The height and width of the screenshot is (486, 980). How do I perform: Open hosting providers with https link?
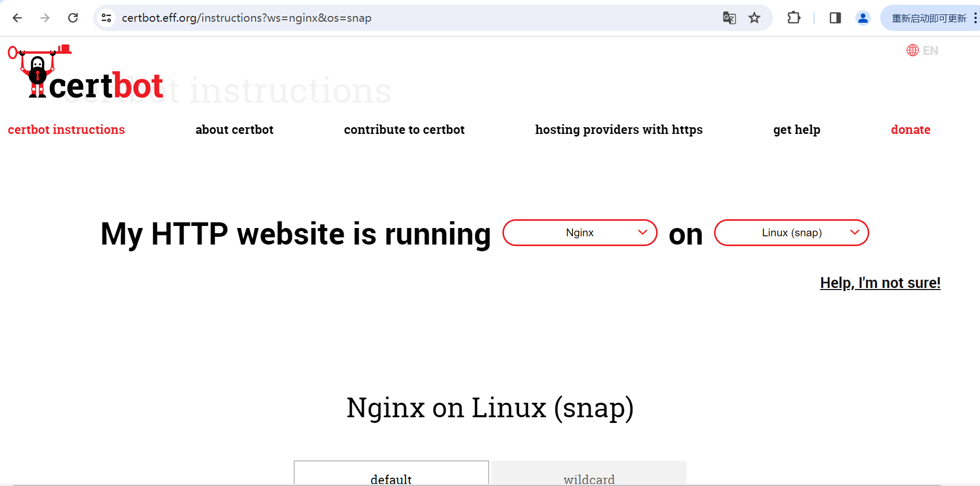coord(619,130)
